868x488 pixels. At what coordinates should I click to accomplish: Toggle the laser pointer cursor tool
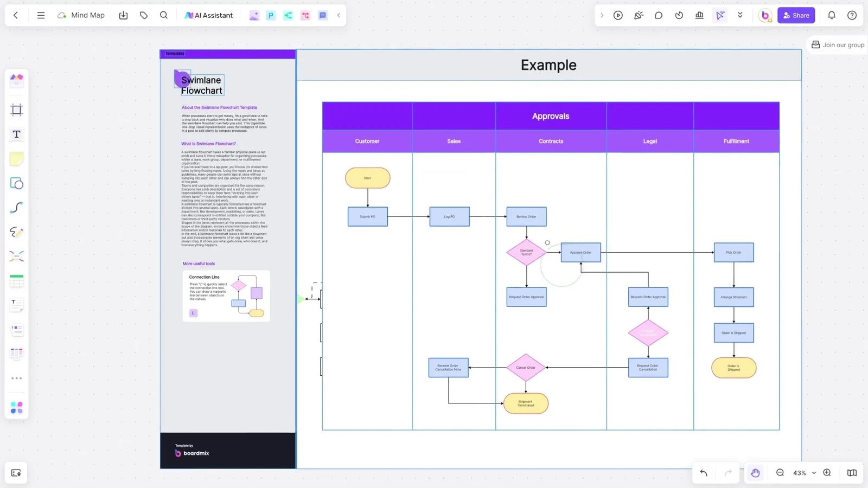click(720, 15)
